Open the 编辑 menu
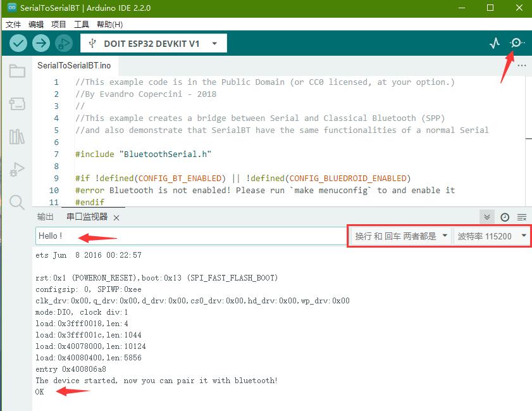 coord(36,25)
